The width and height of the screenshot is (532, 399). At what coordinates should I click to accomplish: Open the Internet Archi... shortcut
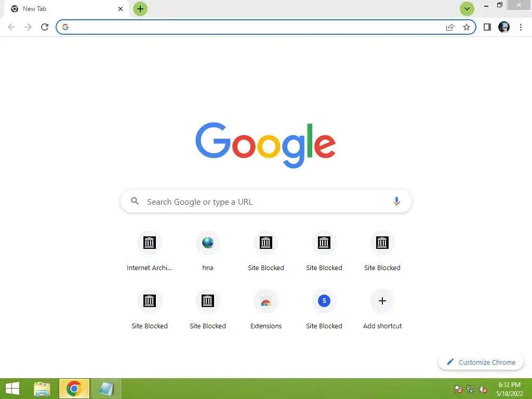(x=149, y=251)
